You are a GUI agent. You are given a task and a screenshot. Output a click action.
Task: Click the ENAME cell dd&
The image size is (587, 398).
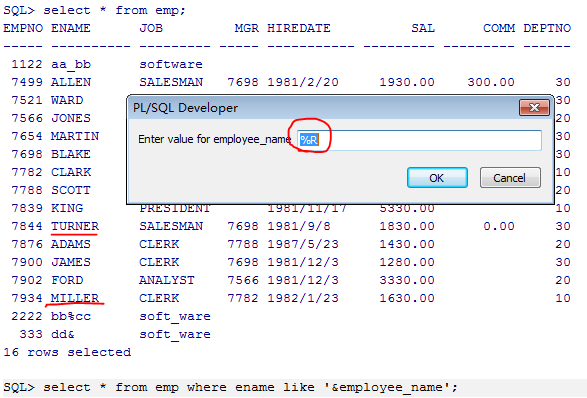click(63, 334)
